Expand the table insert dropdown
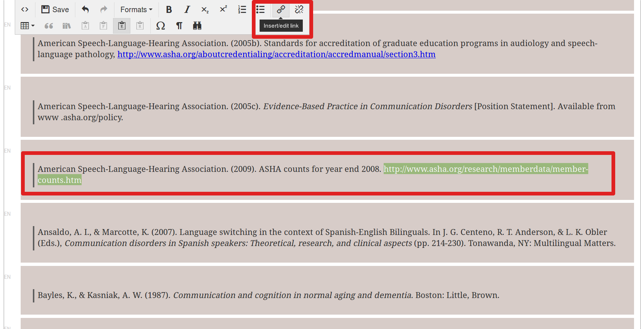Screen dimensions: 644x329 28,26
